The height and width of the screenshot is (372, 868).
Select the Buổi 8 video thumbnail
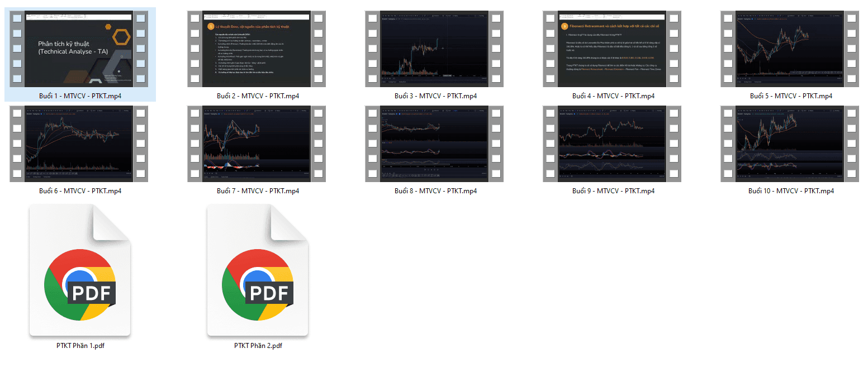point(435,144)
